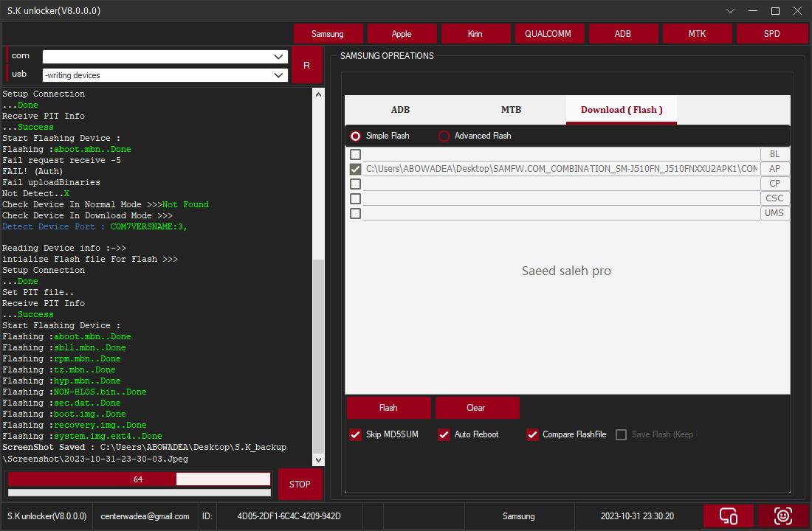Image resolution: width=812 pixels, height=531 pixels.
Task: Expand the com port dropdown
Action: coord(279,57)
